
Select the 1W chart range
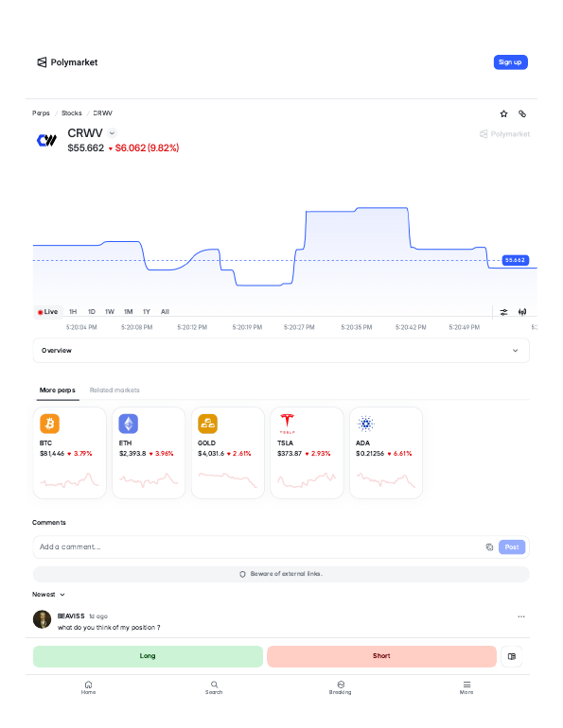110,312
